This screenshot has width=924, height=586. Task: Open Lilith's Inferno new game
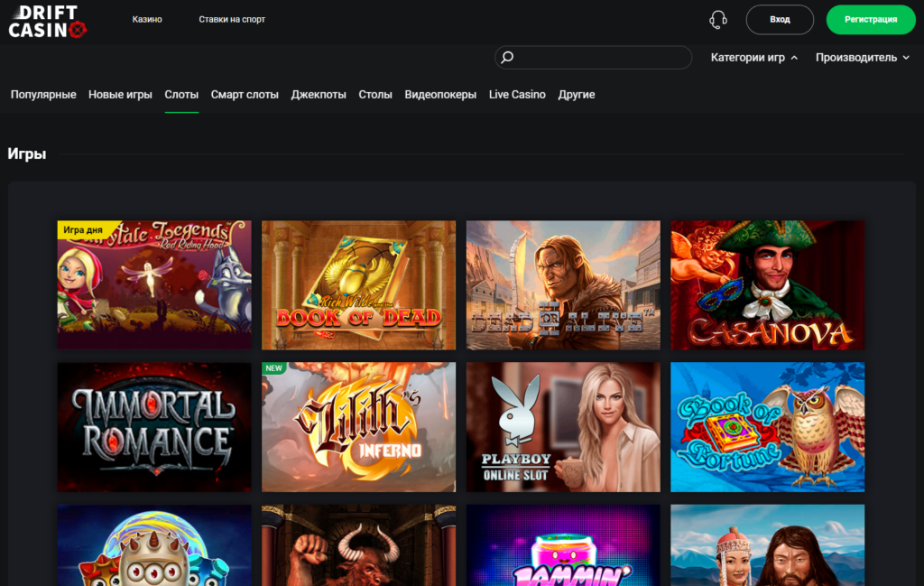[x=358, y=427]
